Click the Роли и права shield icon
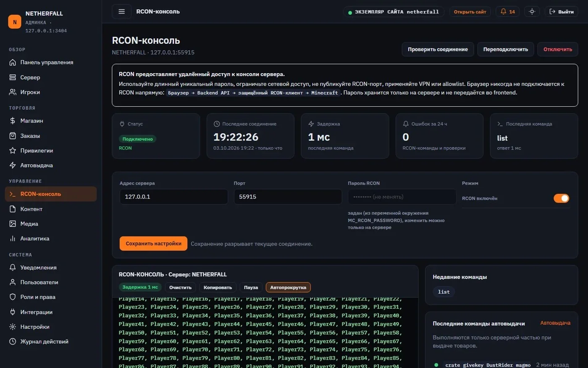Viewport: 588px width, 368px height. point(13,297)
